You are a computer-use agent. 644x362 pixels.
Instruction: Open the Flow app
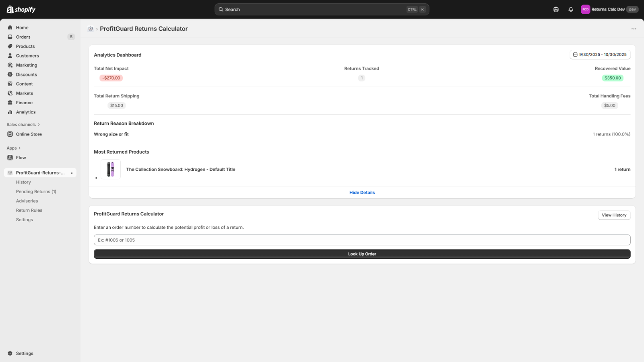tap(20, 158)
